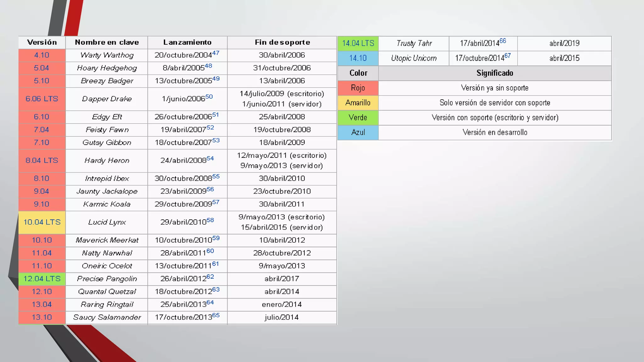Viewport: 644px width, 362px height.
Task: Click the Nombre en clave column header
Action: click(x=107, y=42)
